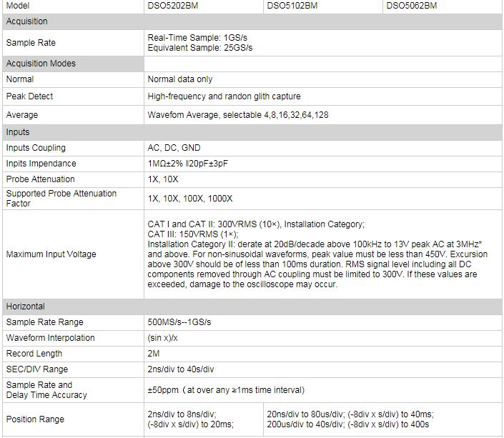The height and width of the screenshot is (438, 504).
Task: Click the Peak Detect label
Action: click(29, 96)
